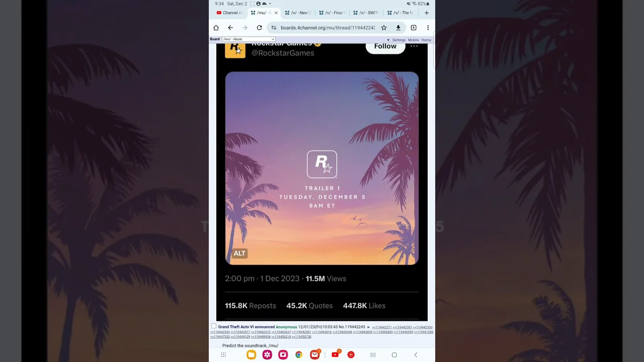Open the Board /mu/ - Music dropdown
644x362 pixels.
pyautogui.click(x=249, y=39)
